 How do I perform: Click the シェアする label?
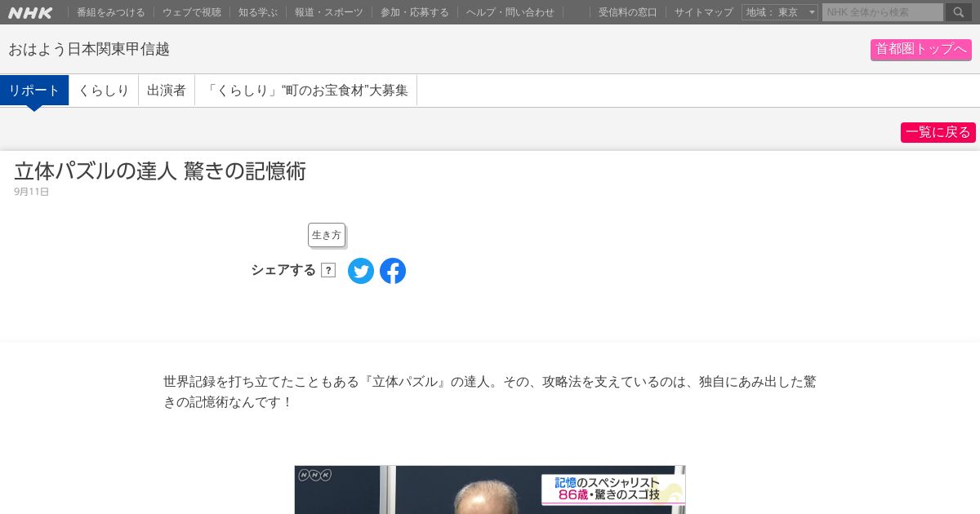click(283, 270)
